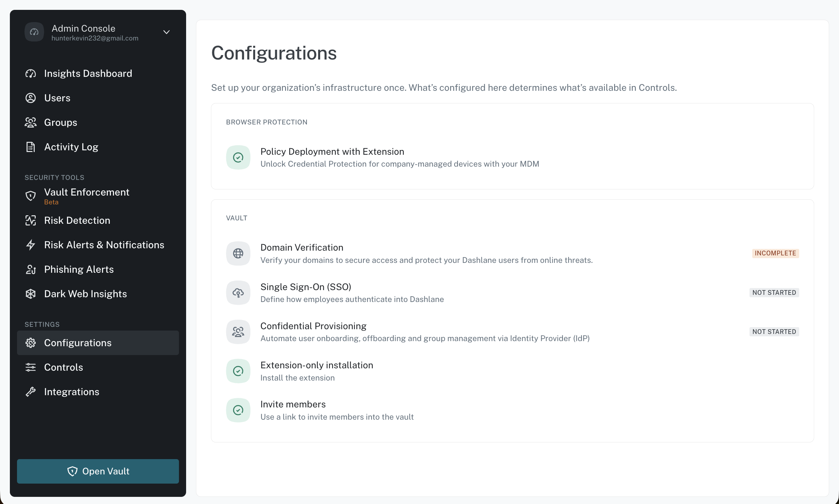Click the Vault Enforcement shield icon
839x504 pixels.
pos(31,196)
